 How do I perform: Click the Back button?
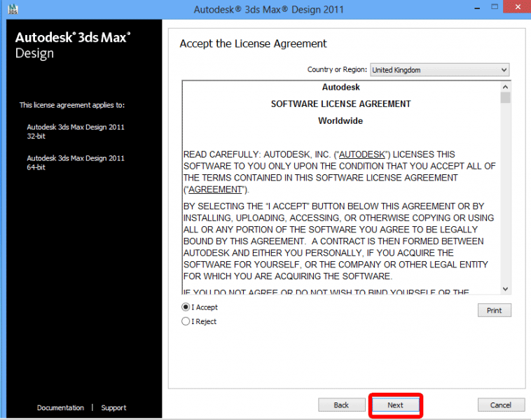click(341, 405)
